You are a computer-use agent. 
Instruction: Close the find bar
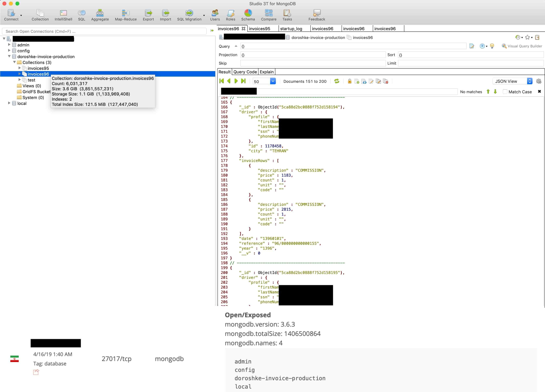(x=539, y=91)
